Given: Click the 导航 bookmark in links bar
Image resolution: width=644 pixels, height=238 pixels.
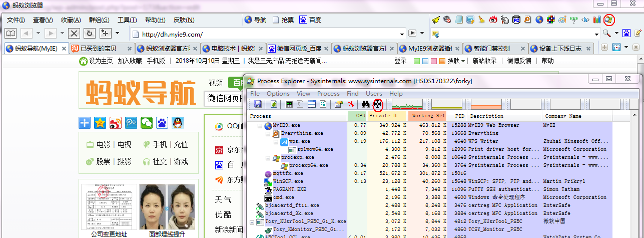Looking at the screenshot, I should tap(255, 20).
